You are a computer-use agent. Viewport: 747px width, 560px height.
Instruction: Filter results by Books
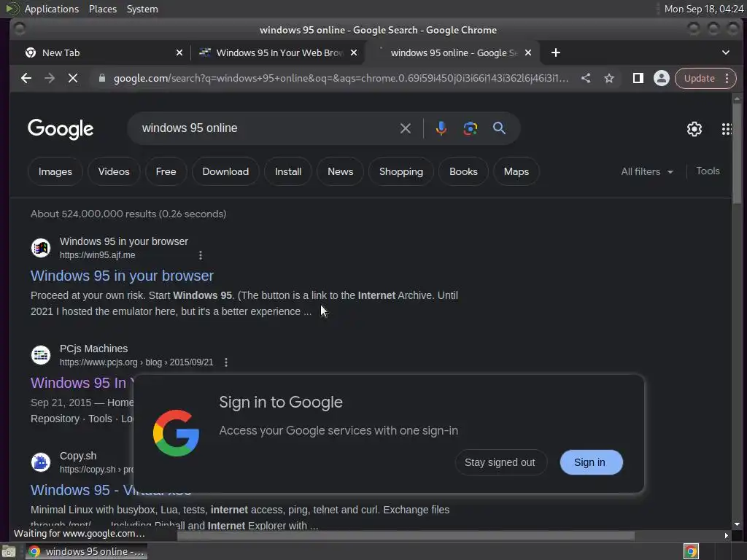coord(463,171)
